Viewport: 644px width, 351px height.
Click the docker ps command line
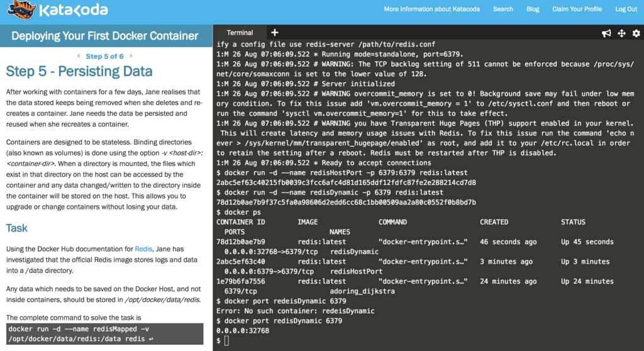point(238,213)
